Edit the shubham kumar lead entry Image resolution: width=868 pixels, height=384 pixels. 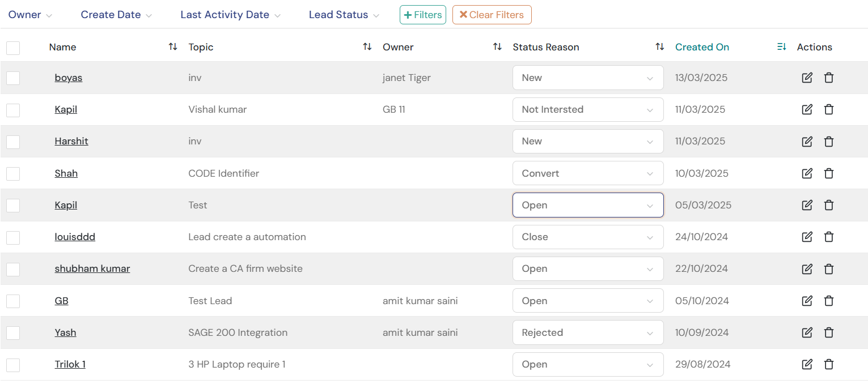(x=807, y=269)
